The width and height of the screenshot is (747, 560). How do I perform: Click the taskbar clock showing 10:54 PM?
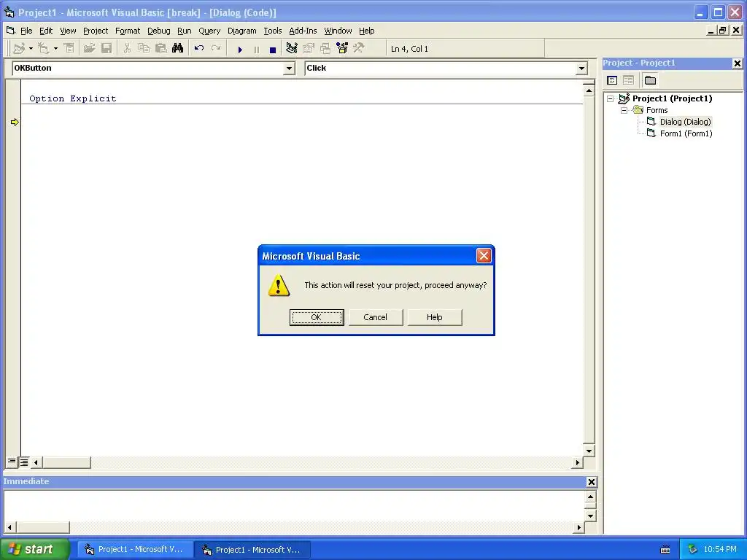(720, 550)
